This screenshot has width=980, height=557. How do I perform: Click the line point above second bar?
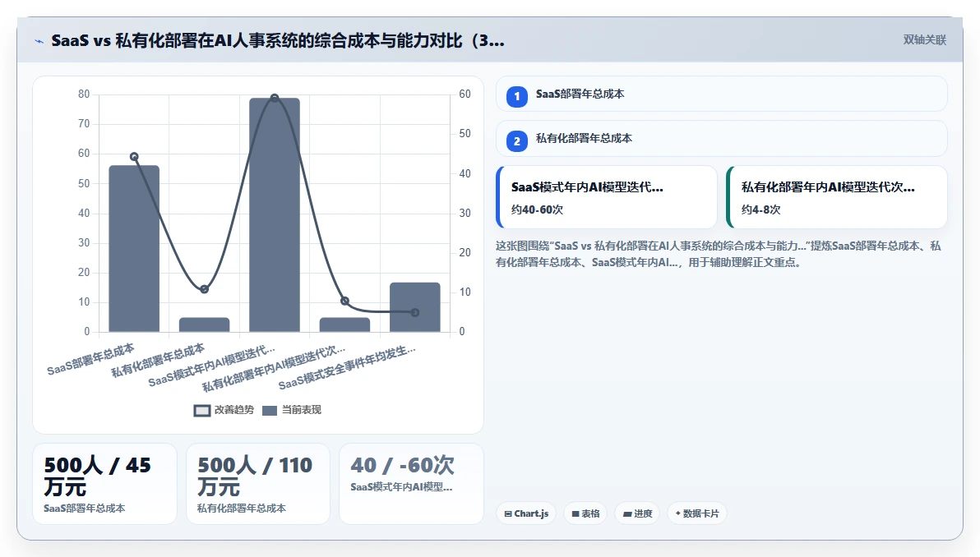(205, 289)
